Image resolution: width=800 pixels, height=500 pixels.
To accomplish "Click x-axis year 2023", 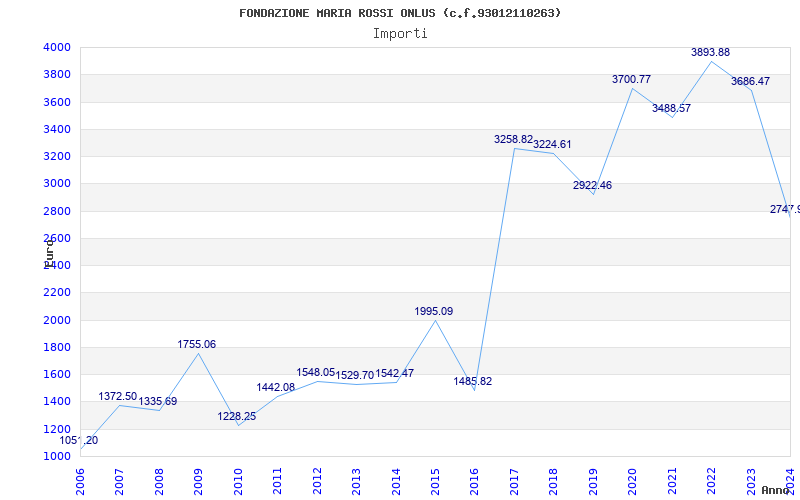I will [x=751, y=482].
